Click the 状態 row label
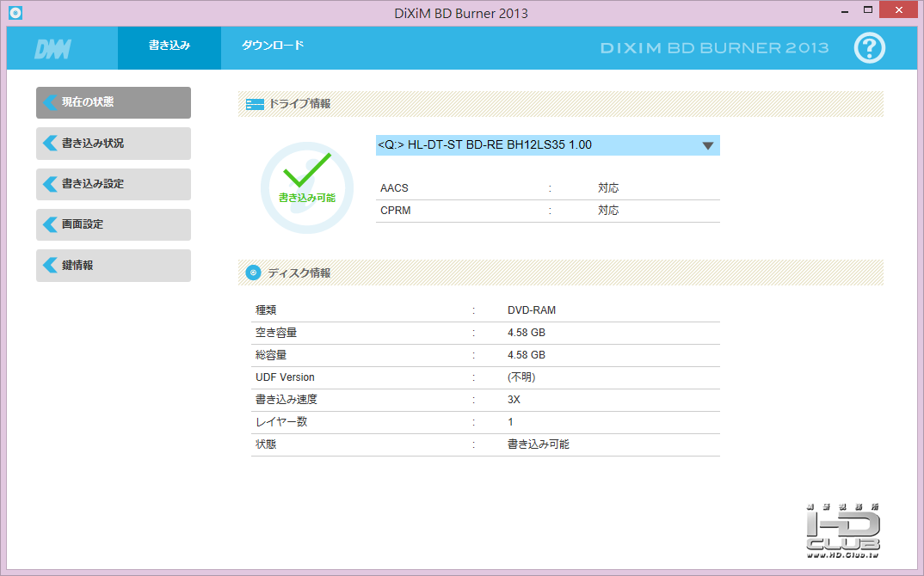The image size is (924, 576). point(266,444)
